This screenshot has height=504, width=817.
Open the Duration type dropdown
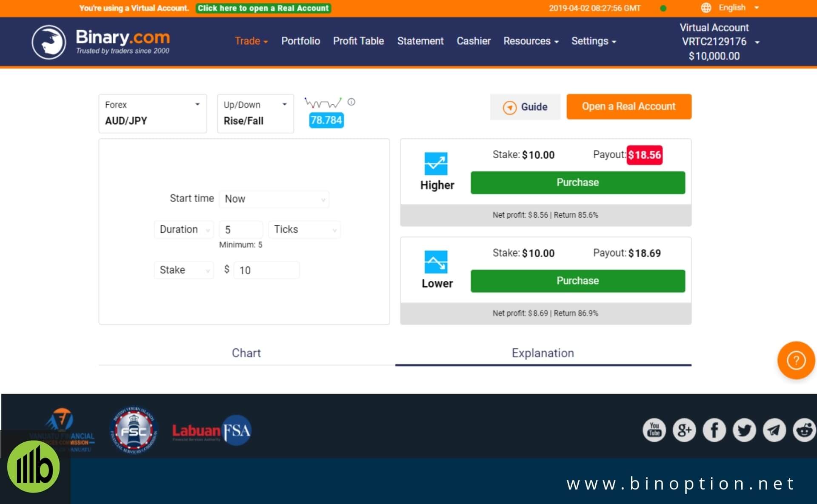[x=184, y=230]
